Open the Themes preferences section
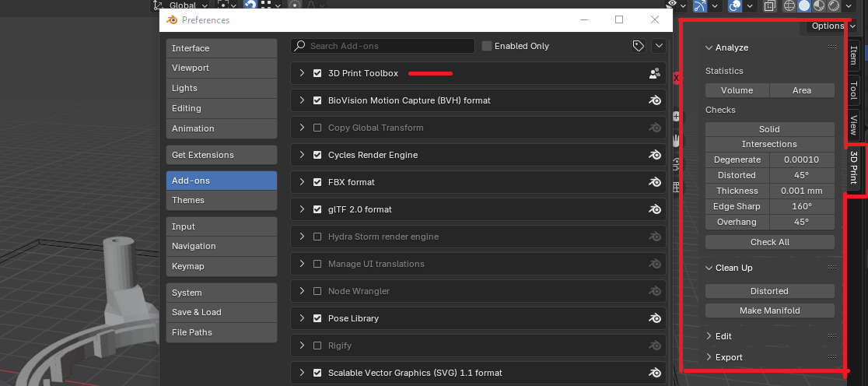 click(x=222, y=200)
